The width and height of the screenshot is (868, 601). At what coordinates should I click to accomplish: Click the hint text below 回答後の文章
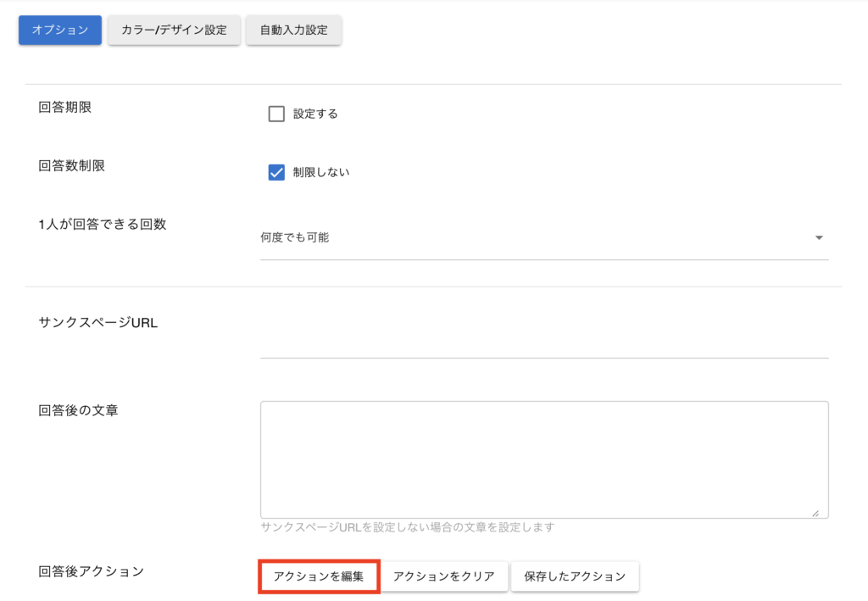click(x=407, y=527)
